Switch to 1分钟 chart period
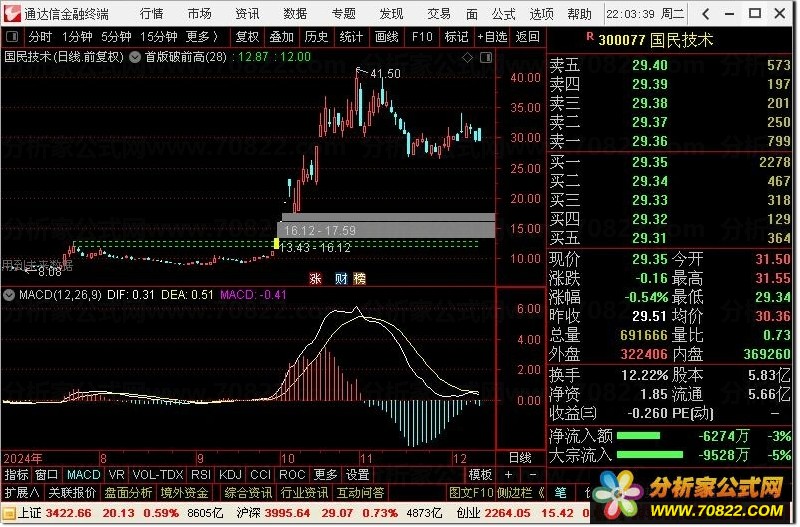 (77, 37)
